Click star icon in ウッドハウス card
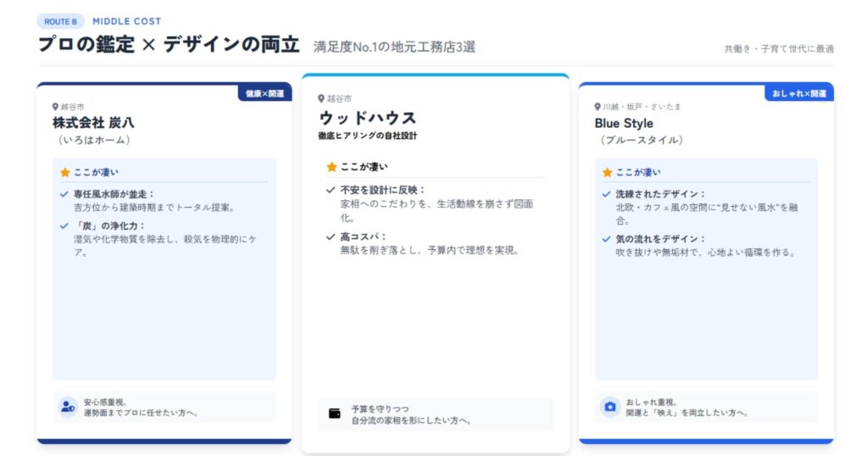 click(x=331, y=167)
